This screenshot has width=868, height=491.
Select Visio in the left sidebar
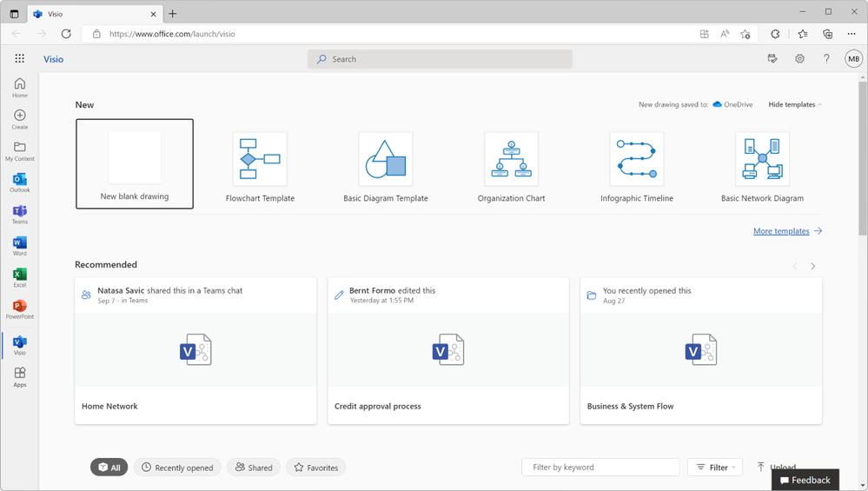pyautogui.click(x=20, y=345)
